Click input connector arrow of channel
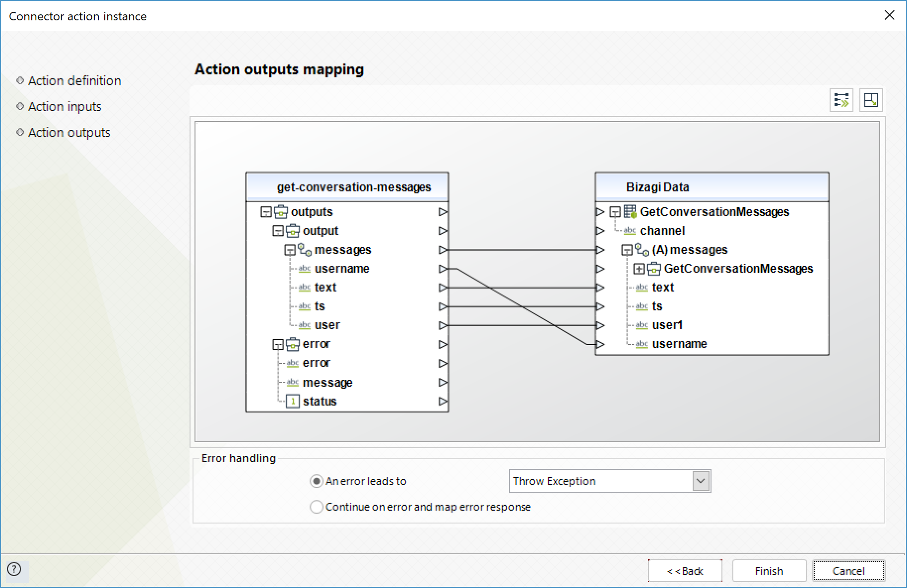Image resolution: width=907 pixels, height=588 pixels. click(600, 231)
